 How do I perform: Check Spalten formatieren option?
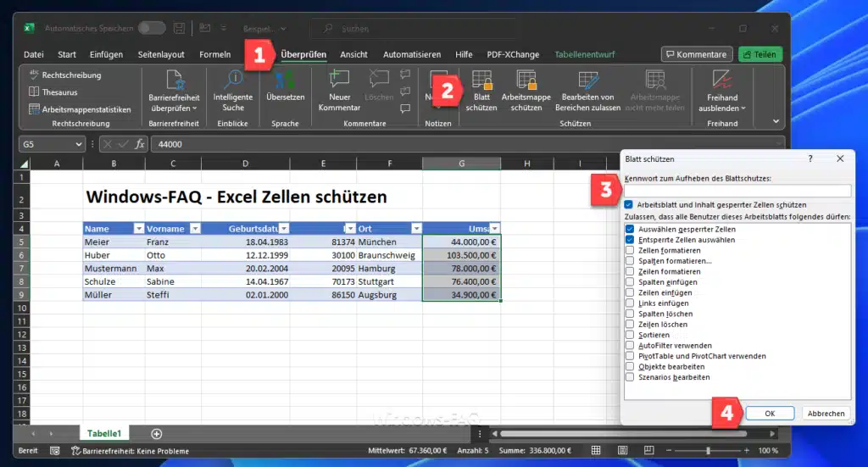(630, 260)
